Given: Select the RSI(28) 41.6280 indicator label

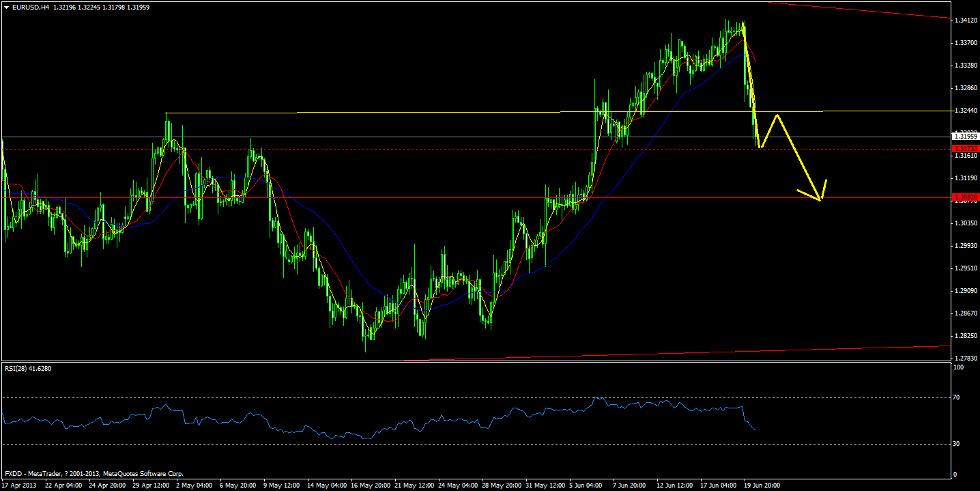Looking at the screenshot, I should pyautogui.click(x=27, y=368).
